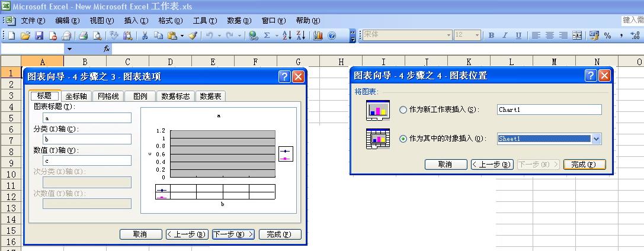The image size is (644, 251).
Task: Cut selection with the scissors icon
Action: click(x=145, y=36)
